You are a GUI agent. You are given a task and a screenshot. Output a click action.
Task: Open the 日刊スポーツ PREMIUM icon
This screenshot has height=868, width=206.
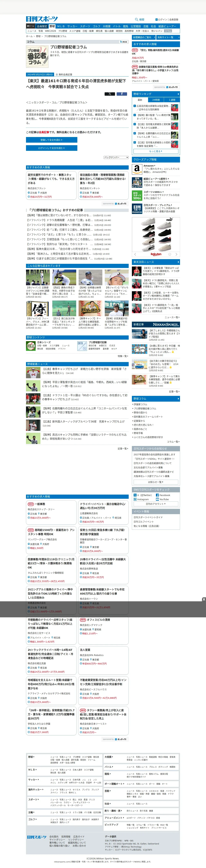(137, 209)
